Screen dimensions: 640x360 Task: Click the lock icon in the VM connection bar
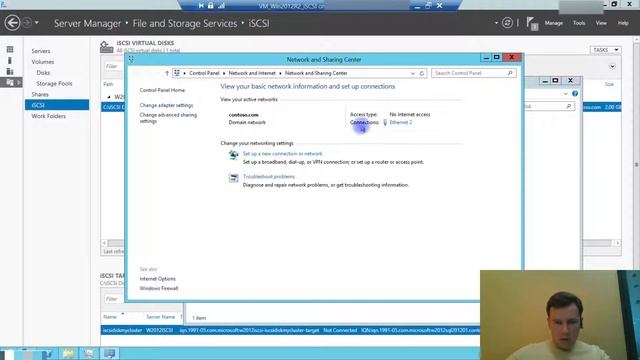pos(211,6)
